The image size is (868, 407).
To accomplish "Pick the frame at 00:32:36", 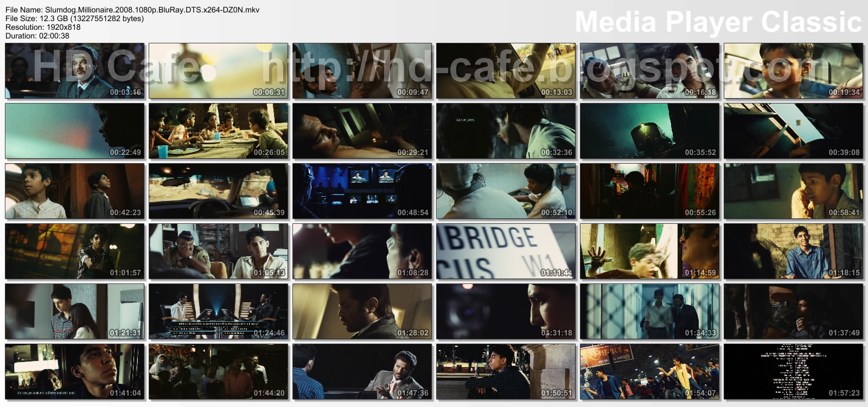I will click(x=506, y=131).
